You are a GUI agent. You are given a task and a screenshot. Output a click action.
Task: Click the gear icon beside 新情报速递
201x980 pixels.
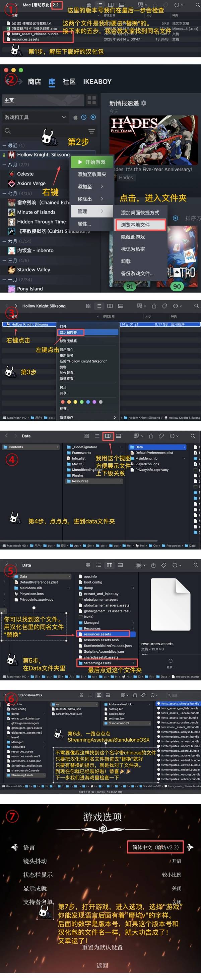click(x=144, y=103)
